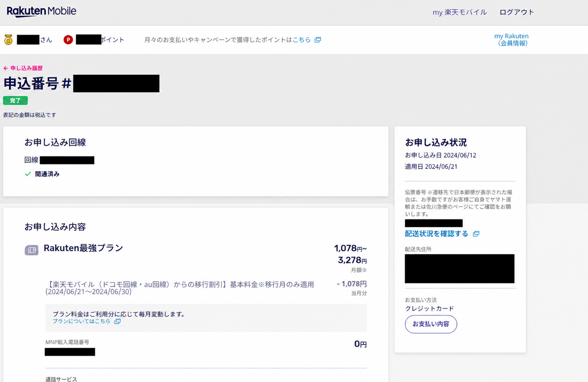The image size is (588, 382).
Task: Click the クレジットカード payment method text
Action: pyautogui.click(x=430, y=309)
